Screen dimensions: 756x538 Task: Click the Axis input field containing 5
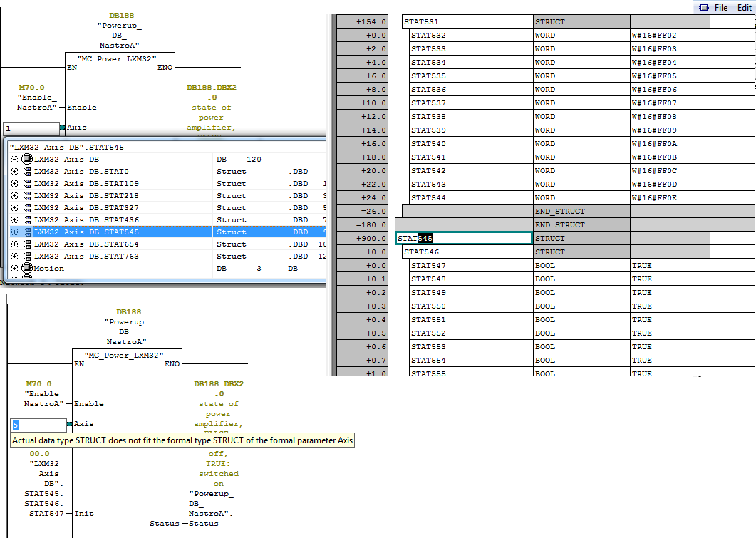pos(38,425)
